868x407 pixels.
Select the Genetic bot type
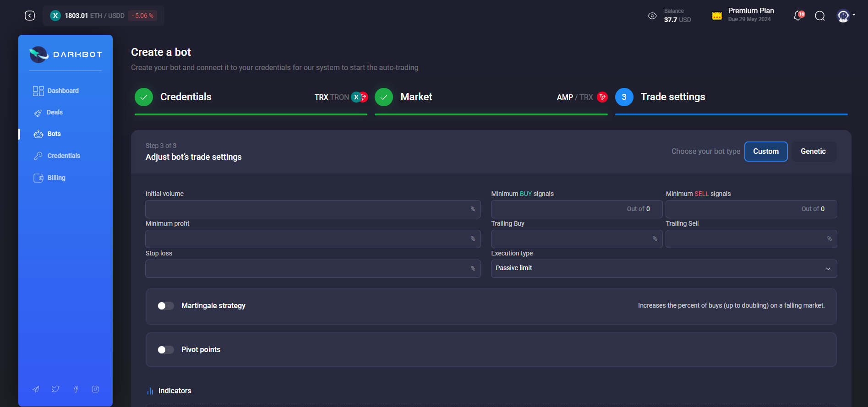[x=813, y=152]
